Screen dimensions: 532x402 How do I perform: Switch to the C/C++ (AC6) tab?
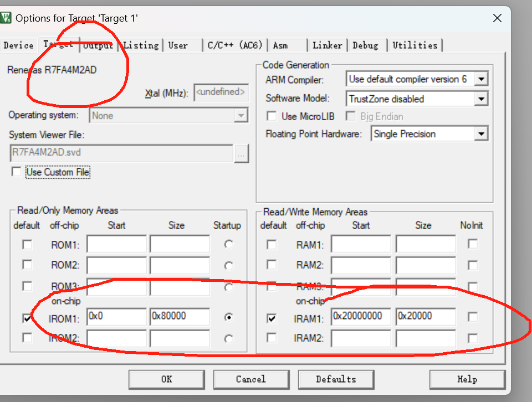(235, 45)
